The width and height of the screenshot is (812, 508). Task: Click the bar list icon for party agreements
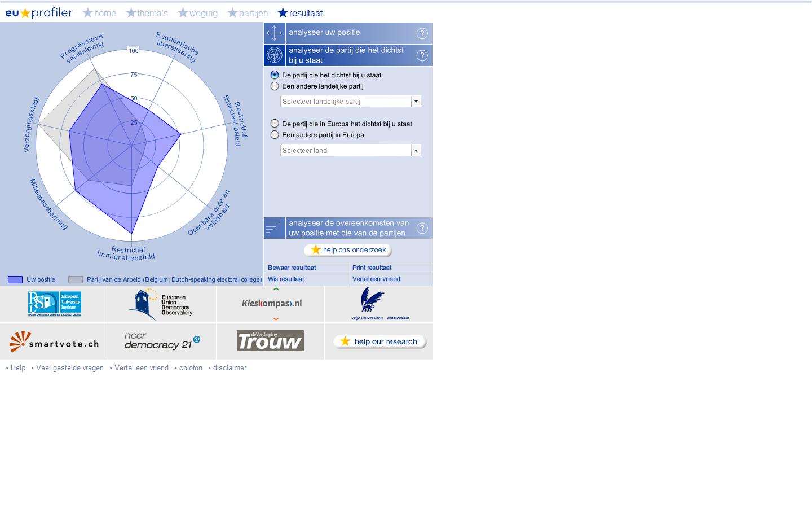[x=274, y=228]
